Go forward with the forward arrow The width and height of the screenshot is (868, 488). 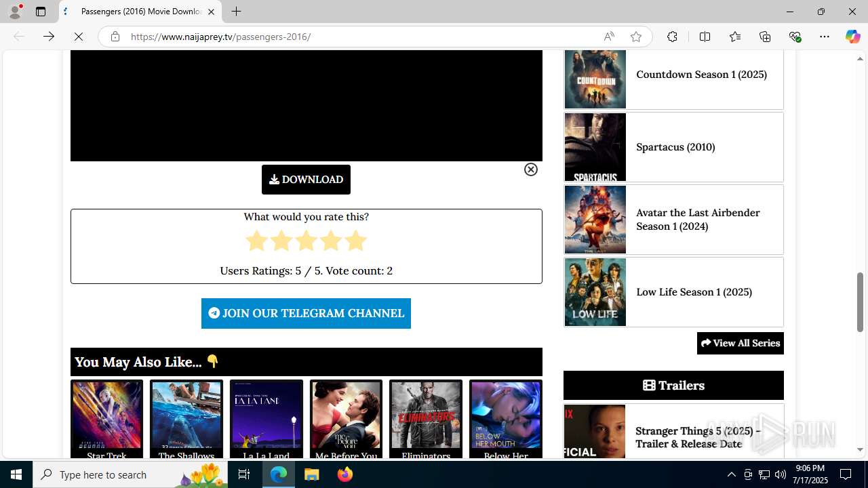tap(49, 37)
